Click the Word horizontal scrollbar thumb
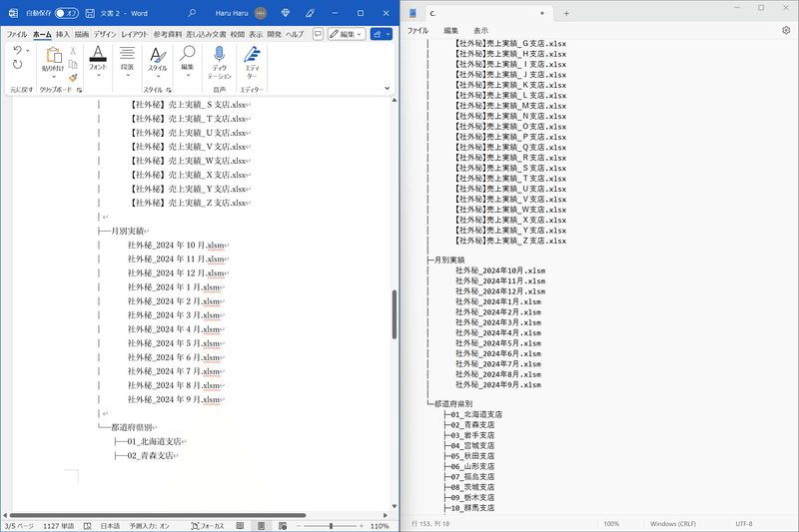799x532 pixels. (158, 515)
